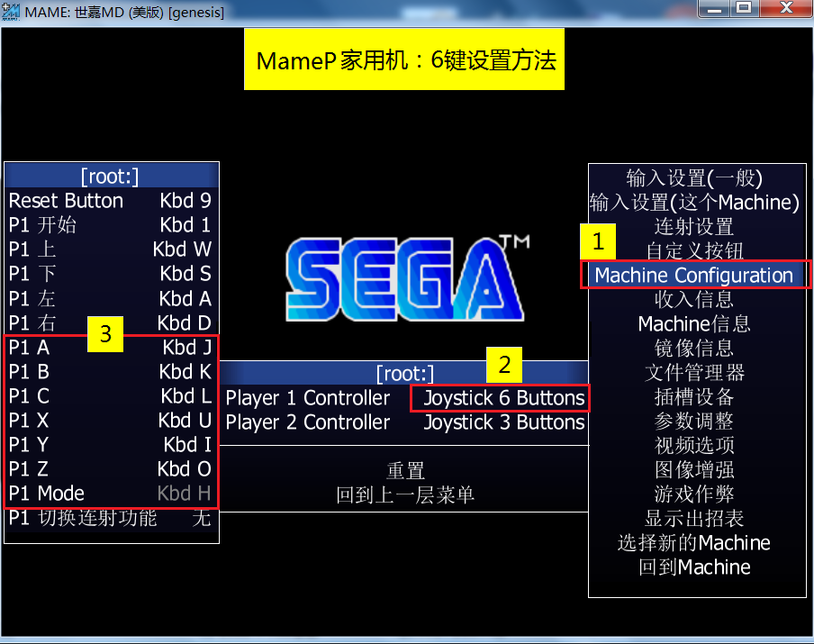The height and width of the screenshot is (644, 814).
Task: Select P1 C Kbd L row
Action: tap(111, 396)
